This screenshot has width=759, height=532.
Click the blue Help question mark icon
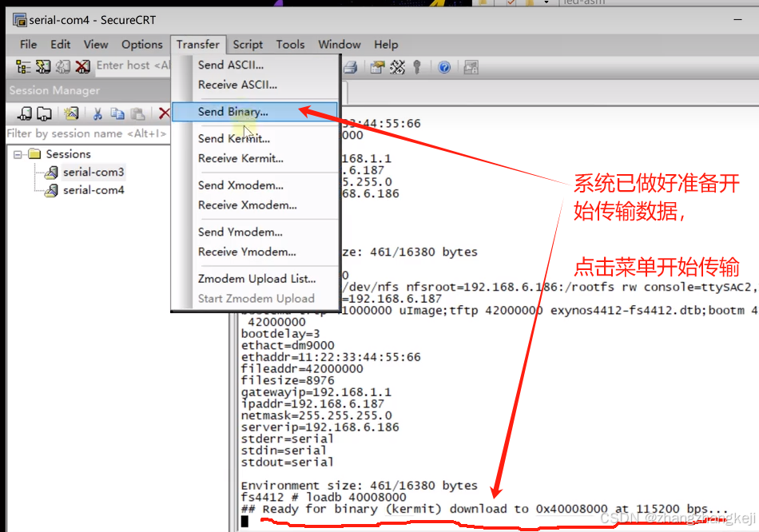pos(444,67)
